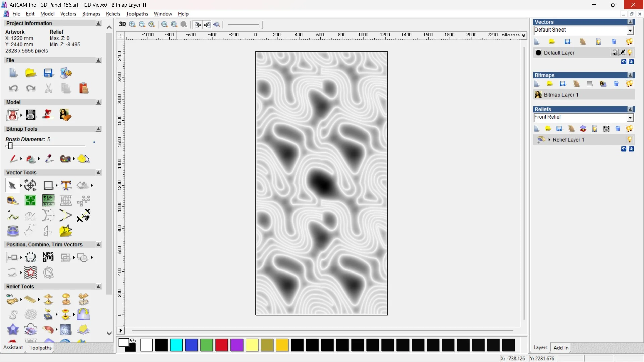
Task: Click the Zoom In tool icon
Action: [132, 24]
